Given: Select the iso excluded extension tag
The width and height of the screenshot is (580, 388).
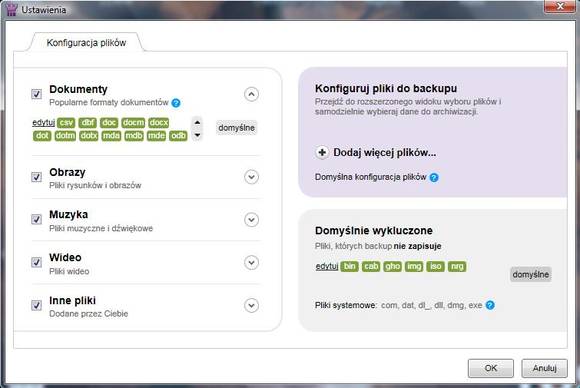Looking at the screenshot, I should click(x=435, y=266).
